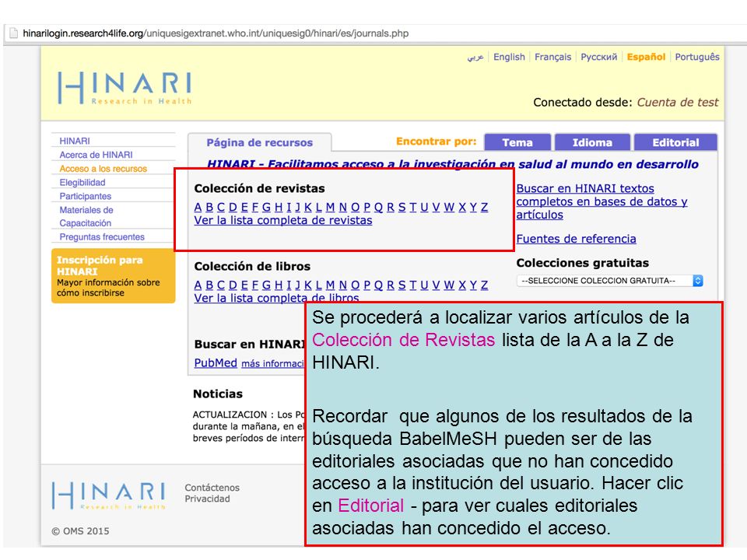
Task: Click Contáctenos in the footer
Action: 212,488
